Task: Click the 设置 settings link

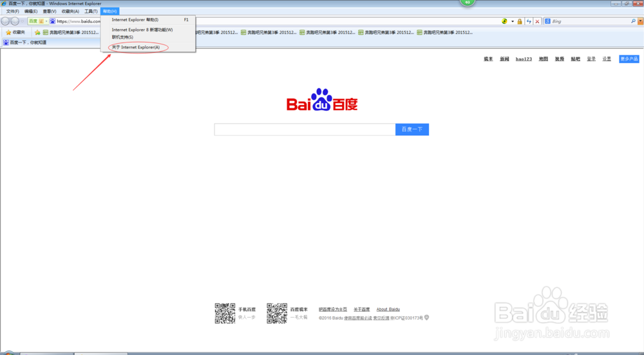Action: pyautogui.click(x=607, y=59)
